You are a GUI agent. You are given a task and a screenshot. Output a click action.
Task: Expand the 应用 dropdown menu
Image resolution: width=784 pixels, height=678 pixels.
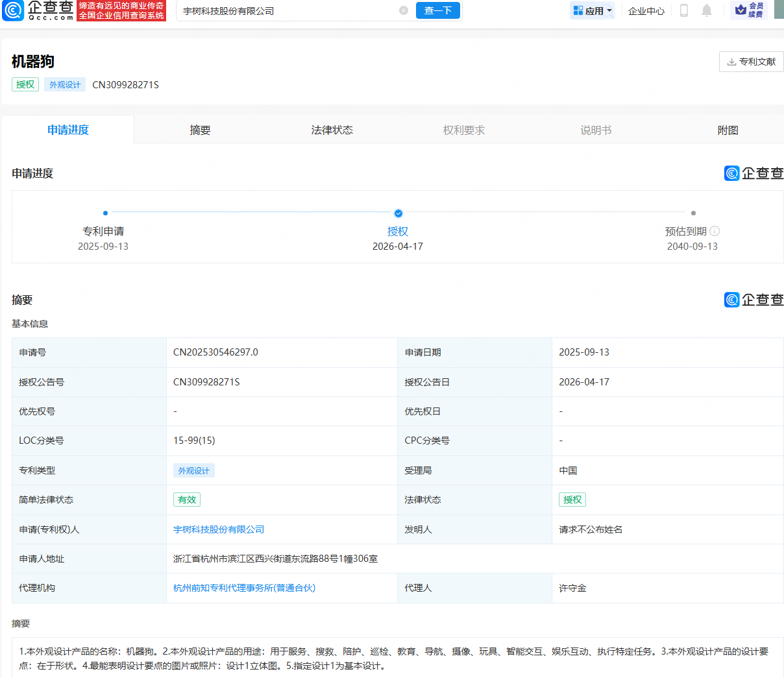point(592,10)
